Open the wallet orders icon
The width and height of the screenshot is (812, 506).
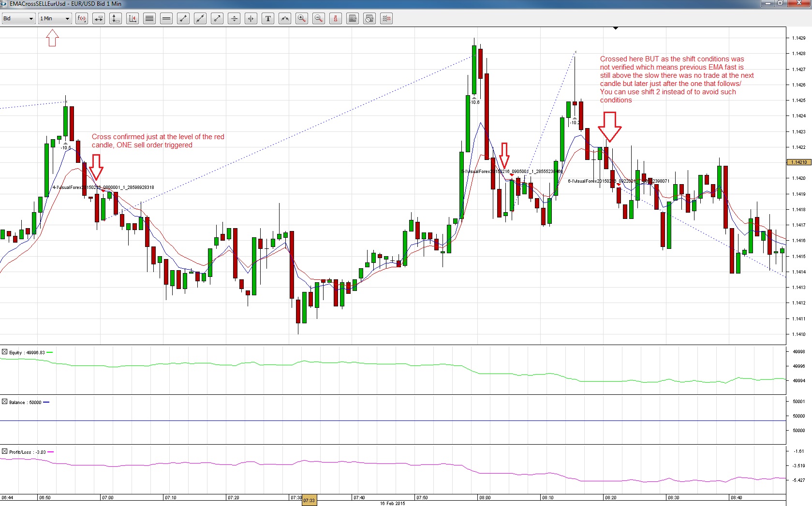pos(353,18)
